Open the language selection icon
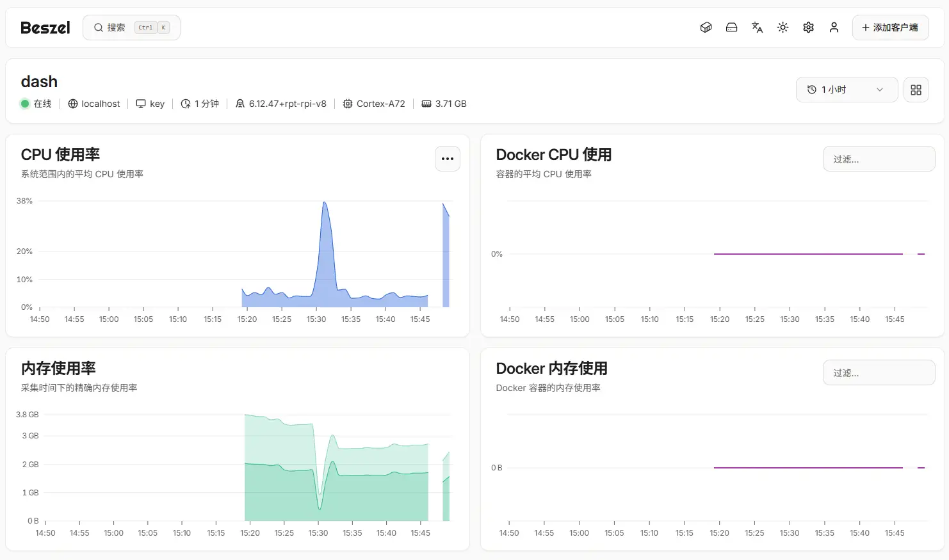The height and width of the screenshot is (560, 949). (757, 28)
